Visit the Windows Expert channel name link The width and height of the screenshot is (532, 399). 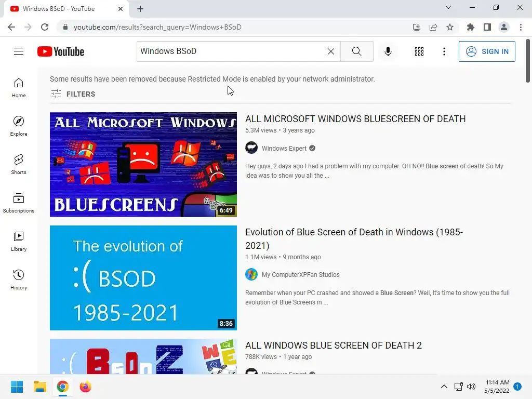pos(284,148)
